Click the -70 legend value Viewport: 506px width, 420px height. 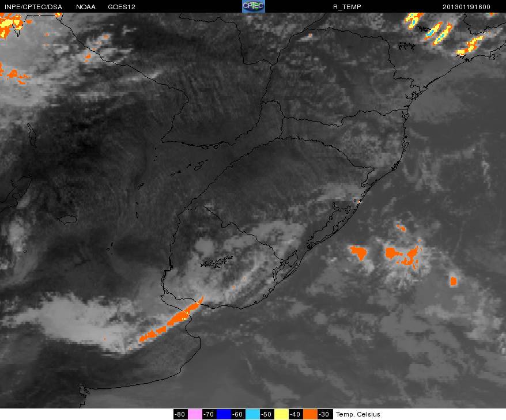pyautogui.click(x=209, y=414)
